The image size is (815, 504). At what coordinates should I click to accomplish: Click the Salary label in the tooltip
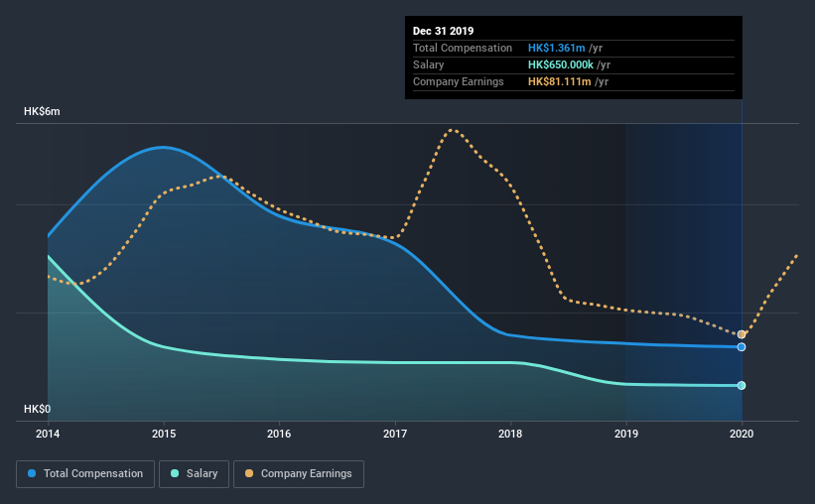point(428,64)
